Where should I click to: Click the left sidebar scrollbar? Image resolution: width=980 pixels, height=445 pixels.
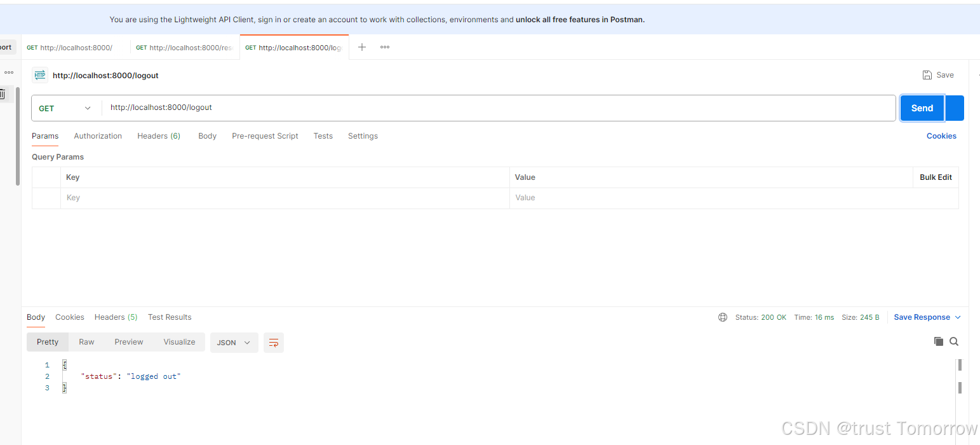click(x=18, y=137)
